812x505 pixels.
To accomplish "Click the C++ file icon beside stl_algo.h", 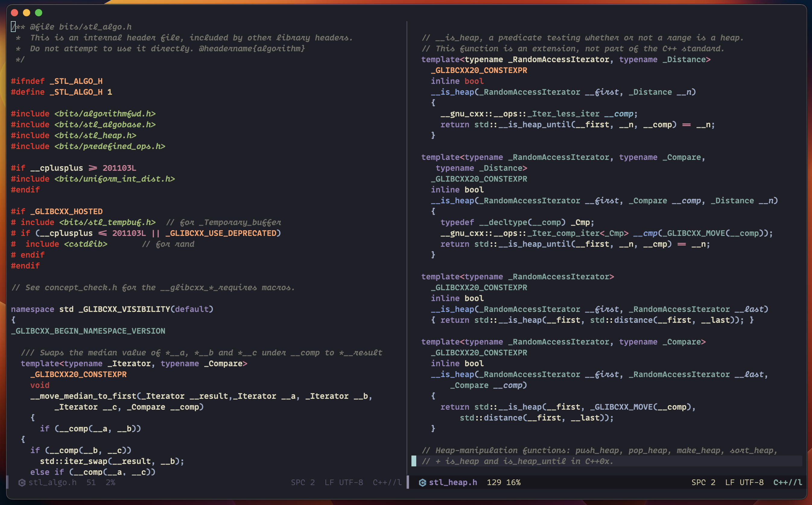I will [x=22, y=482].
